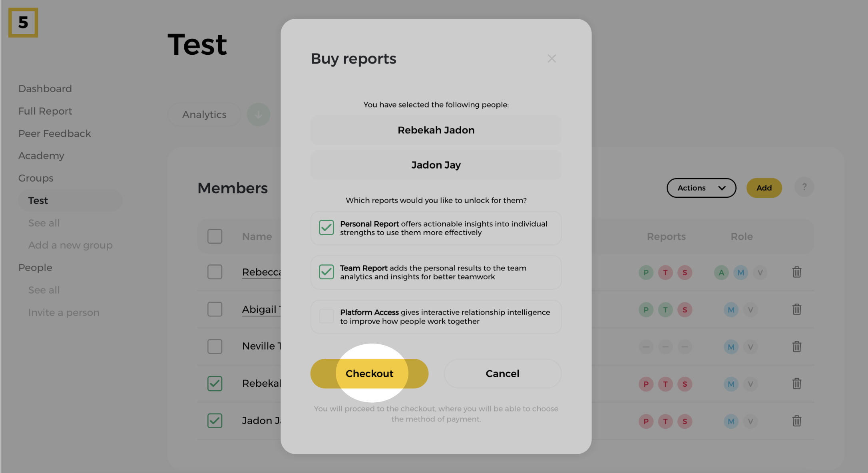
Task: Click the green download arrow icon
Action: tap(259, 115)
